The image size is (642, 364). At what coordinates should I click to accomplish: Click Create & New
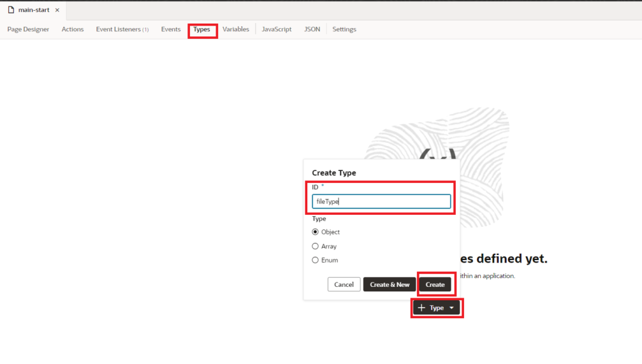click(389, 284)
